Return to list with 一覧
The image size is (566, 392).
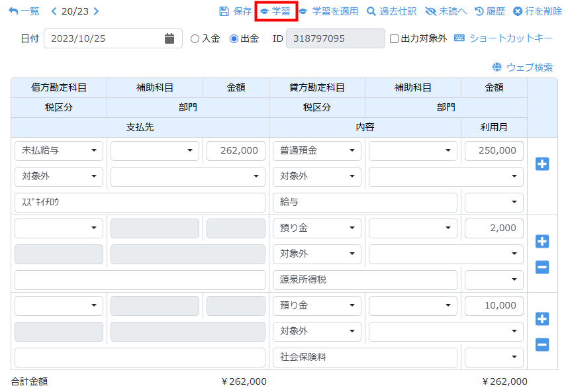tap(24, 11)
